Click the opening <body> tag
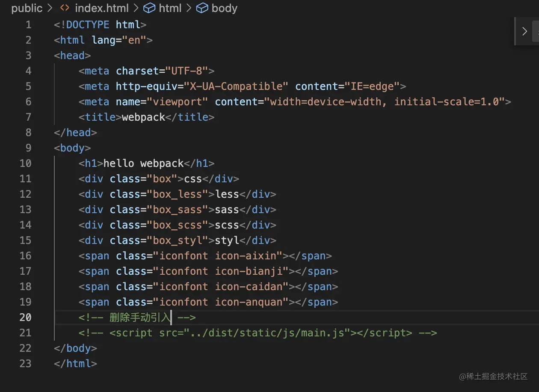The width and height of the screenshot is (539, 392). 72,148
